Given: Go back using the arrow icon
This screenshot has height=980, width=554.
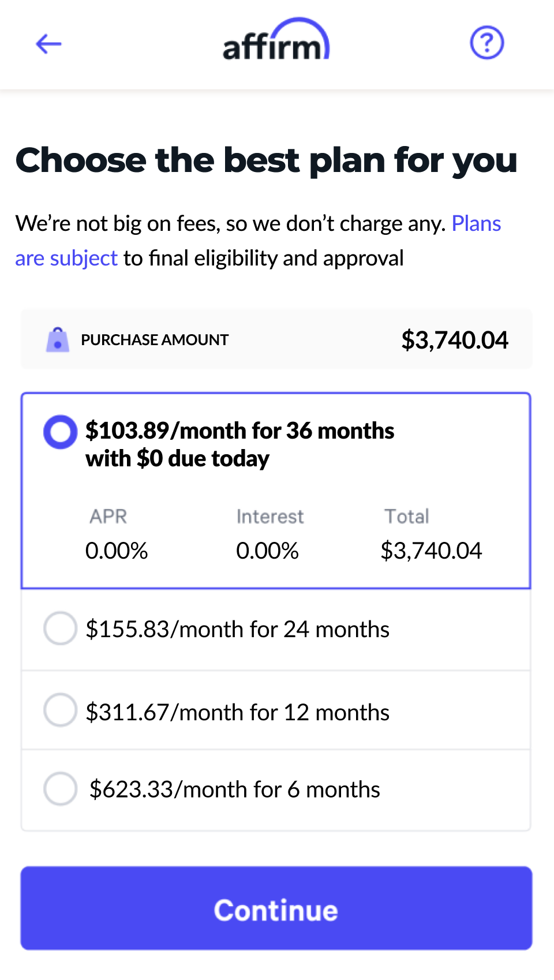Looking at the screenshot, I should click(x=48, y=44).
